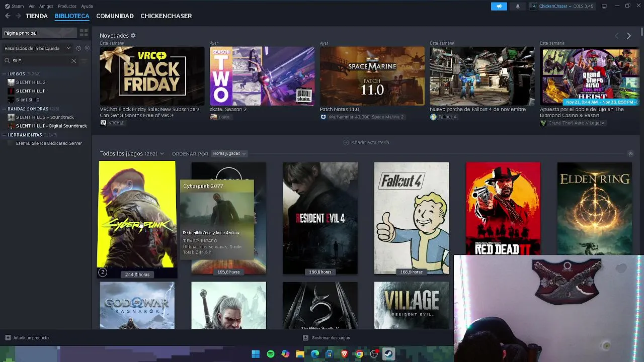
Task: Open OBS Studio from the taskbar
Action: (374, 354)
